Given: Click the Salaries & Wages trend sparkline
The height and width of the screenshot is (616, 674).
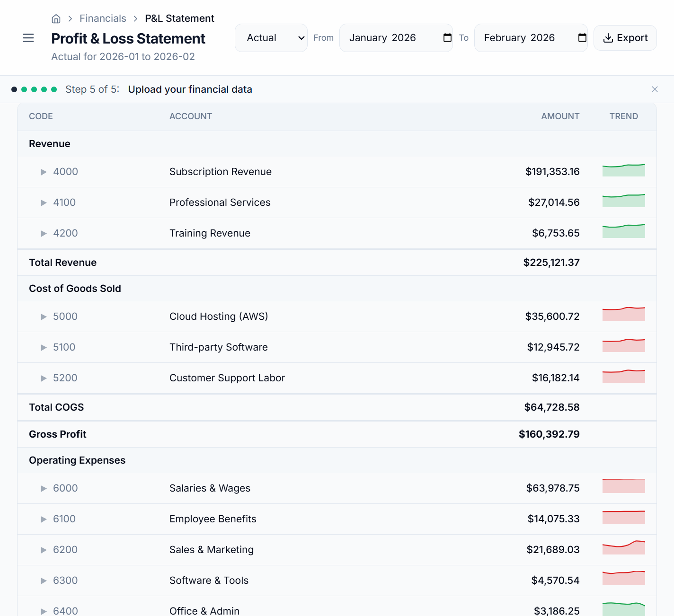Looking at the screenshot, I should point(623,486).
